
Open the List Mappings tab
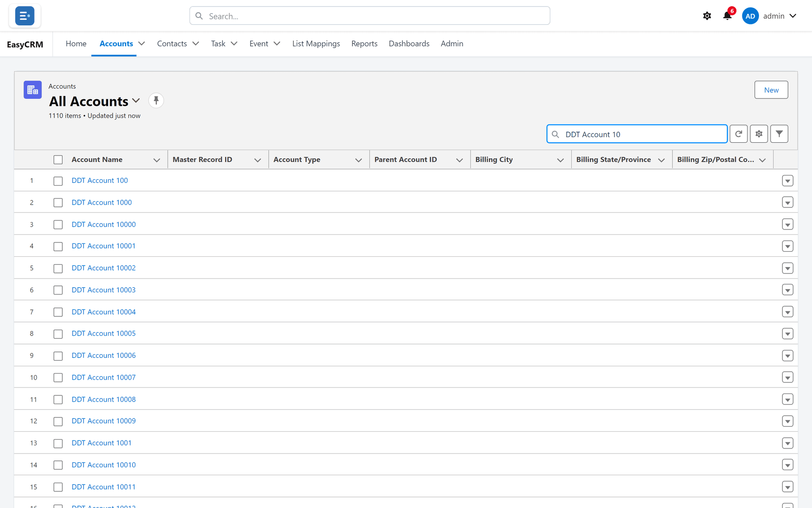click(316, 43)
